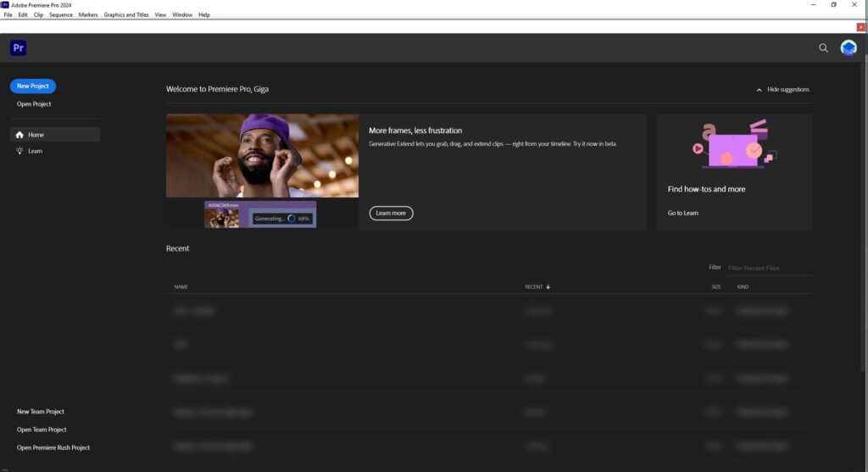This screenshot has width=868, height=472.
Task: Click the vertical scrollbar on the right
Action: click(864, 216)
